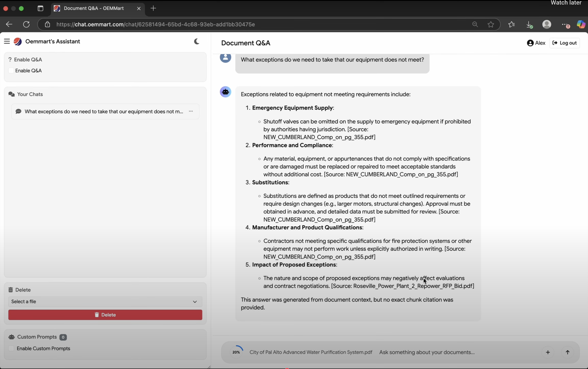
Task: Check the Enable Q&A option under the heading
Action: pyautogui.click(x=11, y=70)
